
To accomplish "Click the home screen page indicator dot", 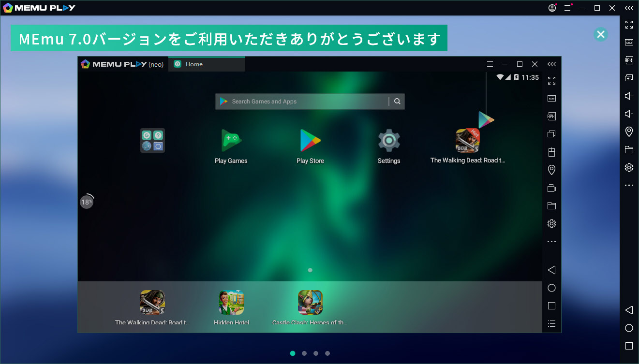I will click(x=310, y=270).
